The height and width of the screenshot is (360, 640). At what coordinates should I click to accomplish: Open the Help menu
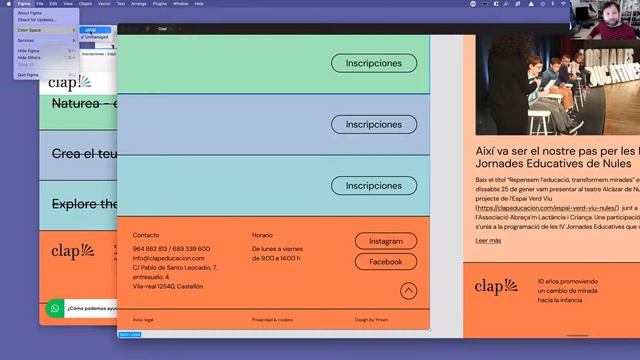point(199,4)
